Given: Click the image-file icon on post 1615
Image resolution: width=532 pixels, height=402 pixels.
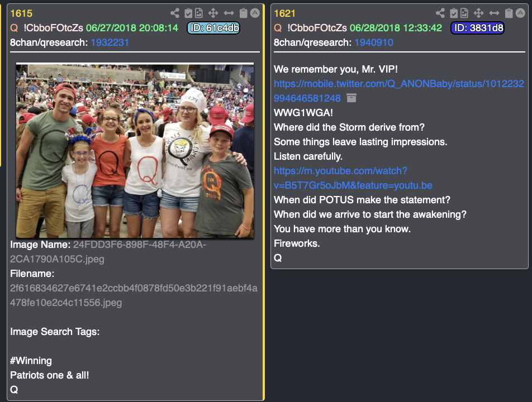Looking at the screenshot, I should click(199, 13).
